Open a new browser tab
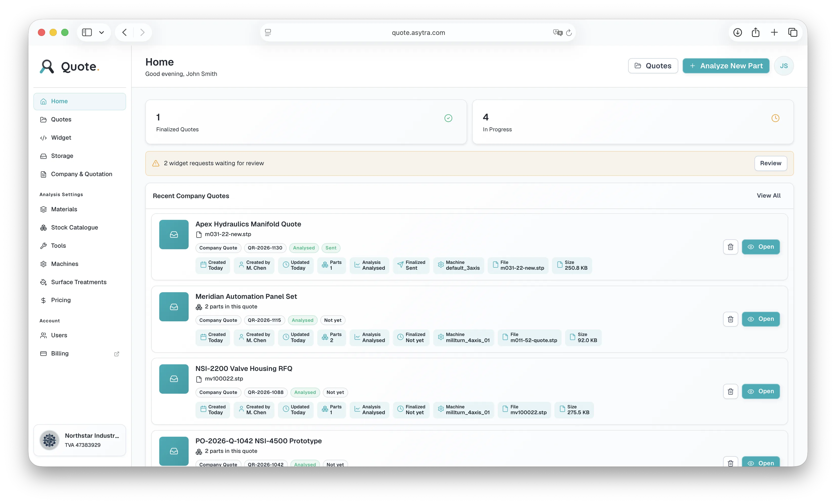This screenshot has width=836, height=504. [774, 32]
